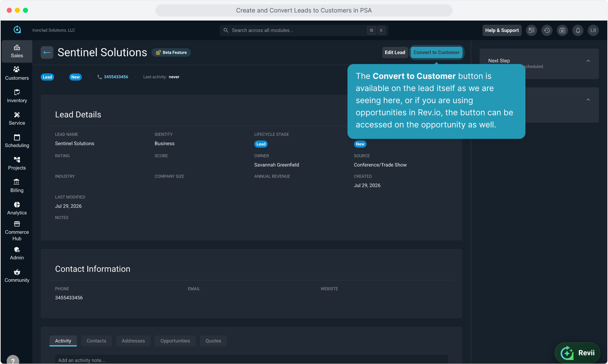
Task: Click the Ironclad Solutions, LLC company name
Action: 54,30
